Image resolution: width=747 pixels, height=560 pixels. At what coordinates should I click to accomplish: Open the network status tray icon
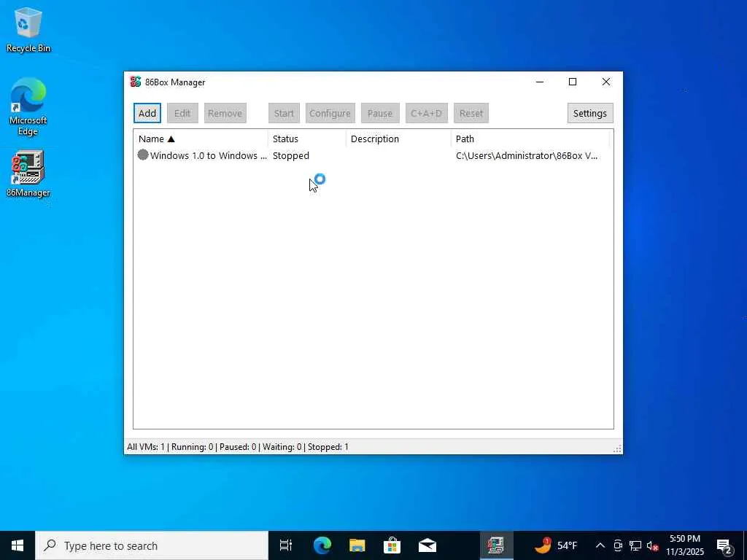(635, 545)
